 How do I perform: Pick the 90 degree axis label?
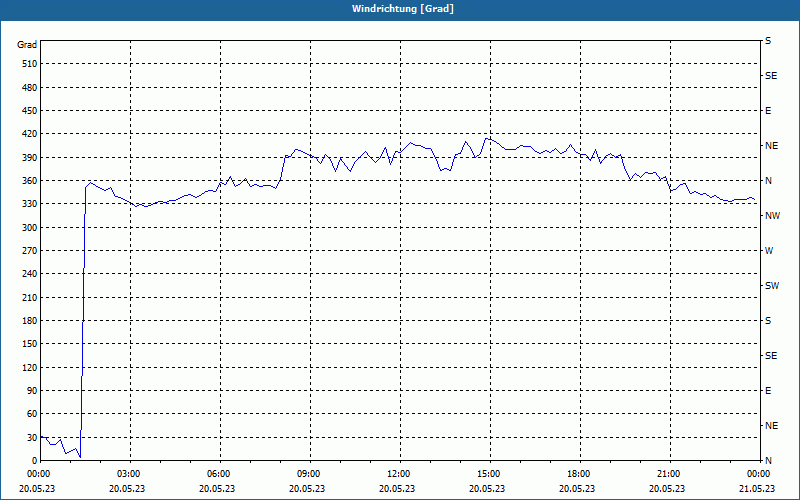(x=32, y=390)
